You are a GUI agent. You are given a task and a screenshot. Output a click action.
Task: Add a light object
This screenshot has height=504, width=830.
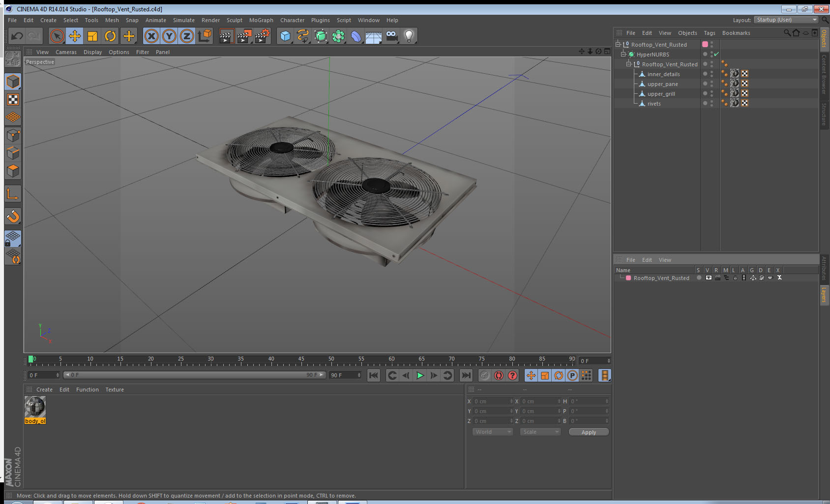pyautogui.click(x=409, y=36)
